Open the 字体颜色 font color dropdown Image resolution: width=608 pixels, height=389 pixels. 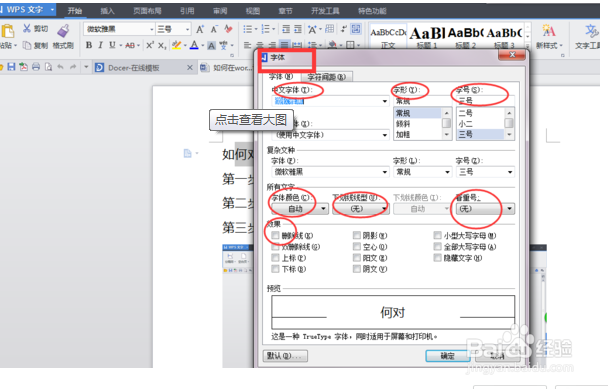point(323,209)
